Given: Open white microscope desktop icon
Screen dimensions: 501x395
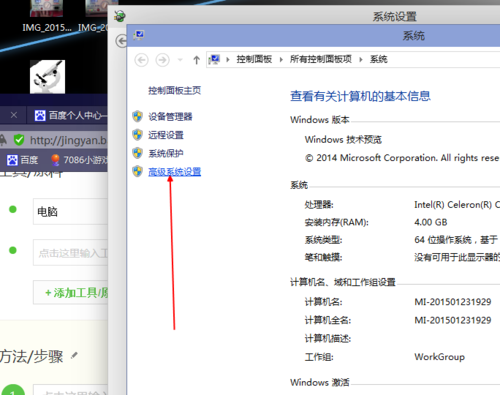Looking at the screenshot, I should 47,77.
